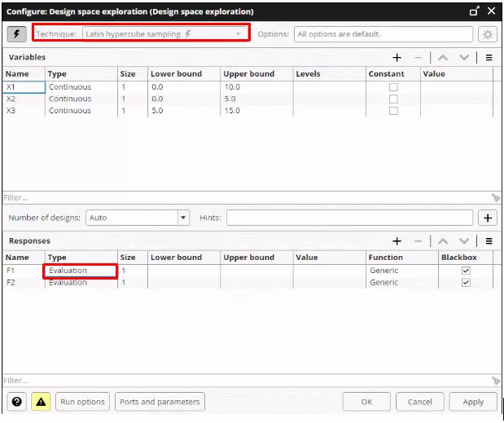Add a new response with plus icon
This screenshot has width=504, height=423.
point(397,241)
